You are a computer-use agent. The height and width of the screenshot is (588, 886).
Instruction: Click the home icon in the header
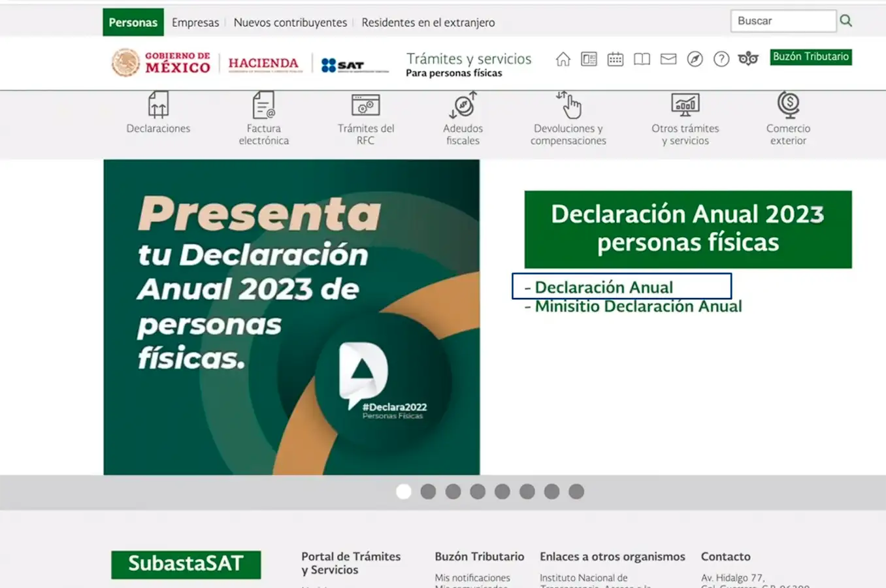point(563,59)
